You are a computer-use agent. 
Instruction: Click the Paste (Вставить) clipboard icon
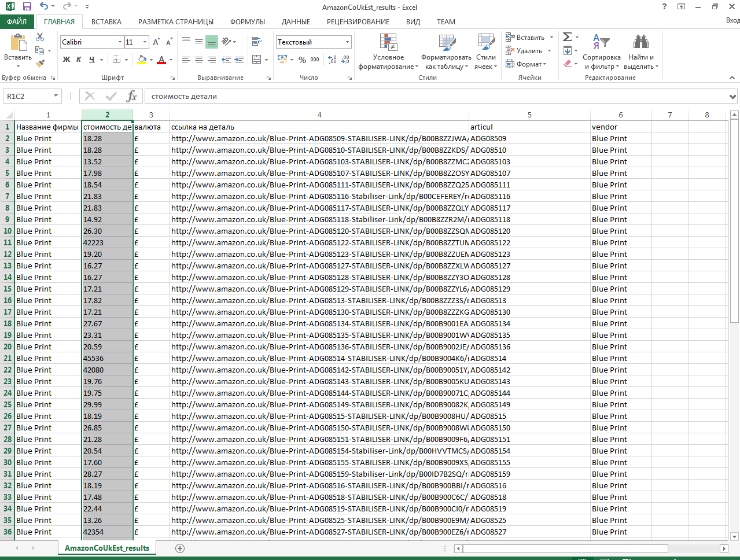[18, 43]
